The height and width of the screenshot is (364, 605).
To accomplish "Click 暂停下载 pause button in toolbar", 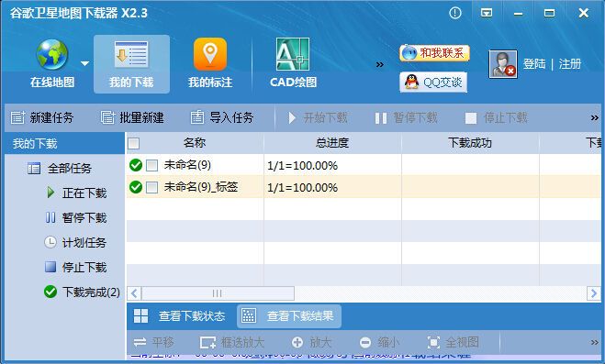I will [x=407, y=118].
